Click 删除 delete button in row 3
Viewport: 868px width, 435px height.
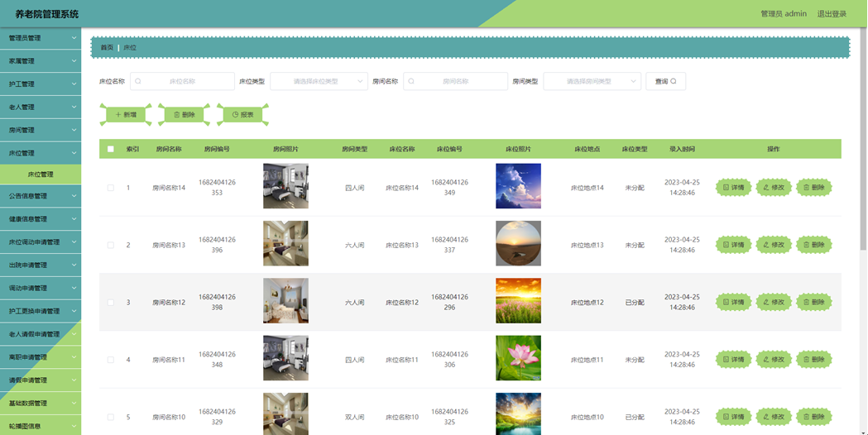[813, 303]
